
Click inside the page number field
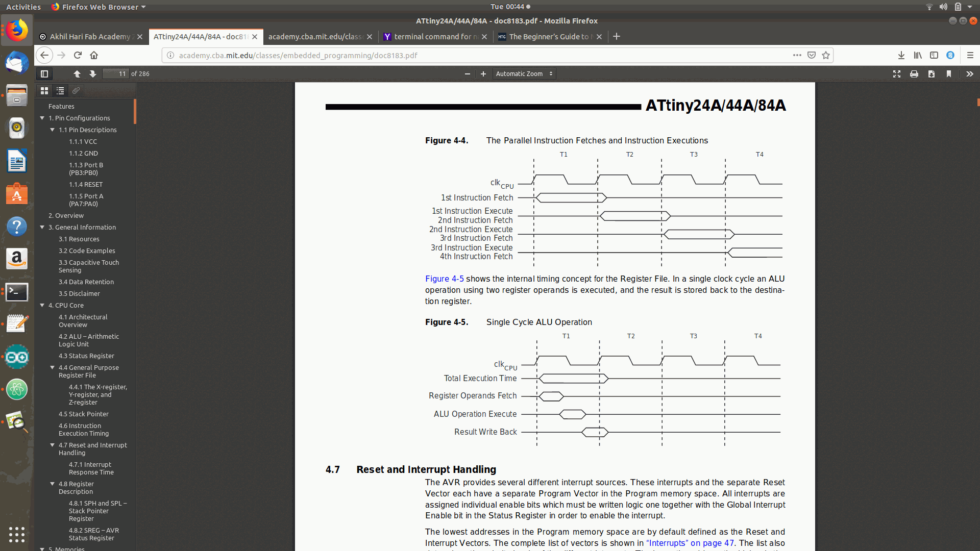pos(116,73)
